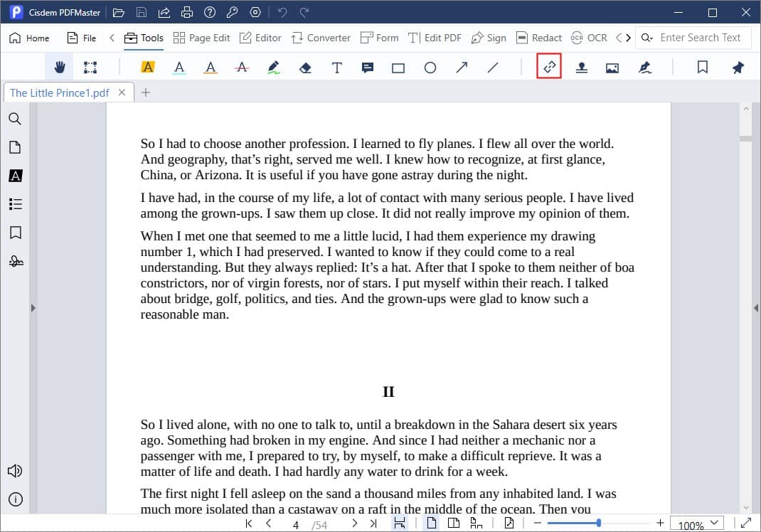Select the Stamp tool

[x=581, y=66]
